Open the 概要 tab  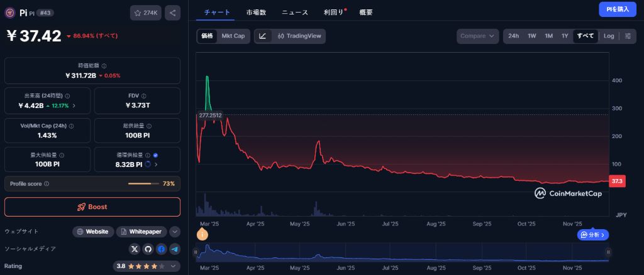pyautogui.click(x=366, y=13)
